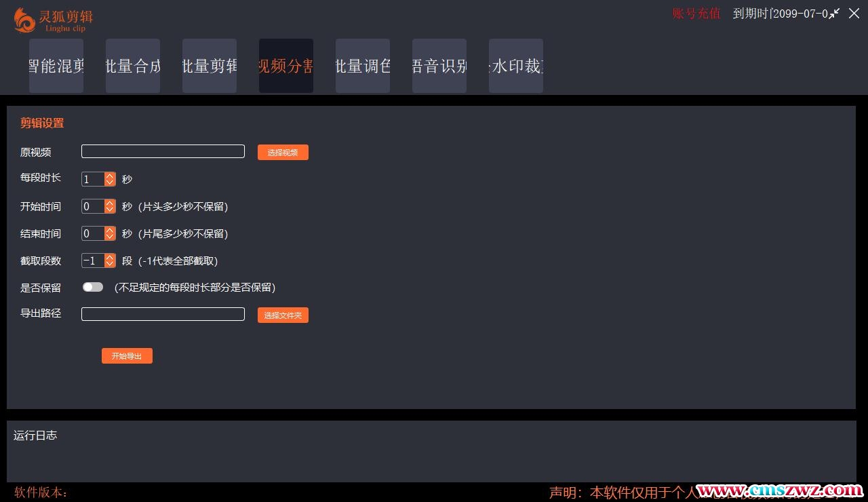Select the 视频分割 tab
This screenshot has height=502, width=868.
286,66
